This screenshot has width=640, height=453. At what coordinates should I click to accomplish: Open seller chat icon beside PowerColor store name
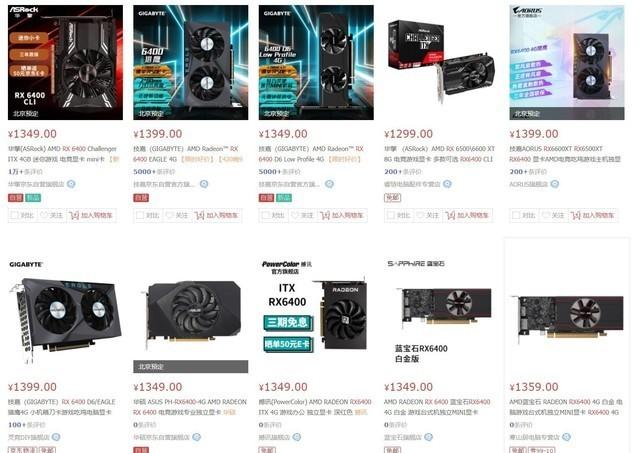coord(297,437)
